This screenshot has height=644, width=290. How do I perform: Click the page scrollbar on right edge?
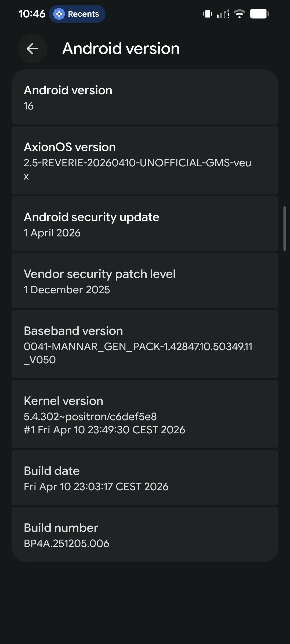tap(285, 229)
